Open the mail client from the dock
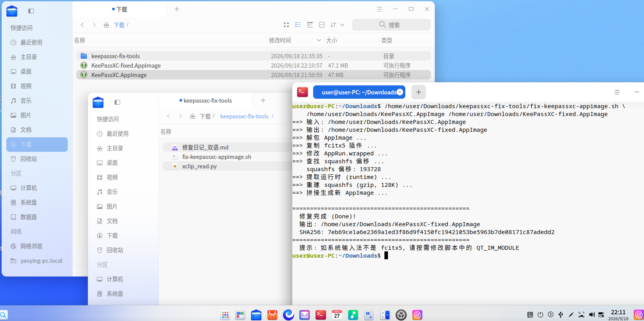644x321 pixels. point(304,315)
